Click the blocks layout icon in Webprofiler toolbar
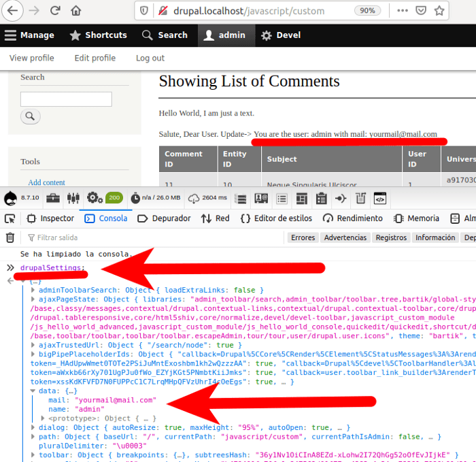The image size is (476, 462). pyautogui.click(x=301, y=199)
